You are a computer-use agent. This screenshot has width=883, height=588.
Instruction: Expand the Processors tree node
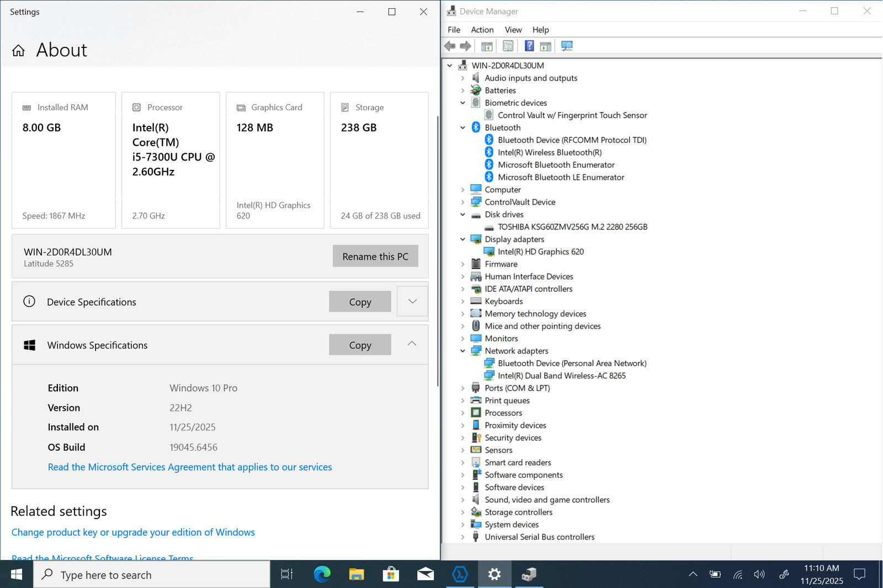pyautogui.click(x=462, y=413)
